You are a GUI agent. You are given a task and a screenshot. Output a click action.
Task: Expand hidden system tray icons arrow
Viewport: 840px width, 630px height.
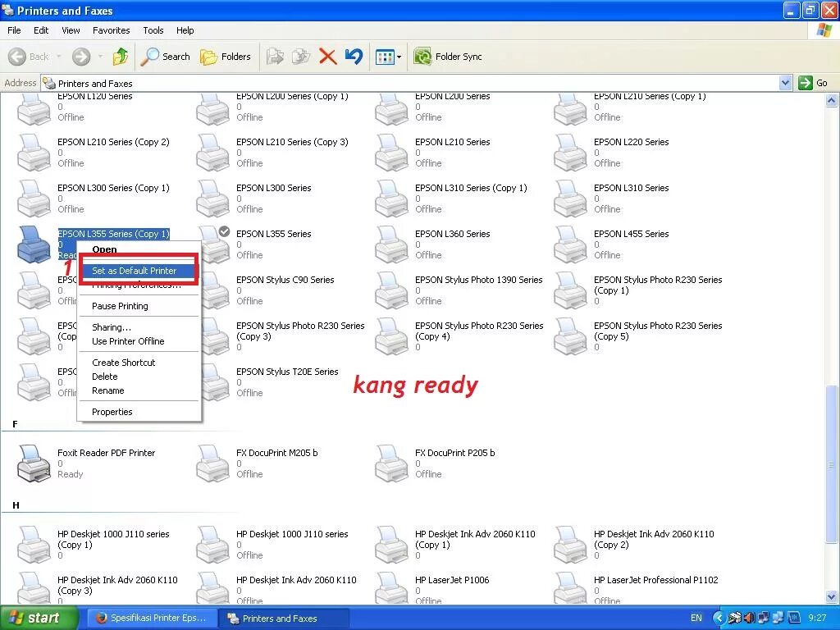719,618
